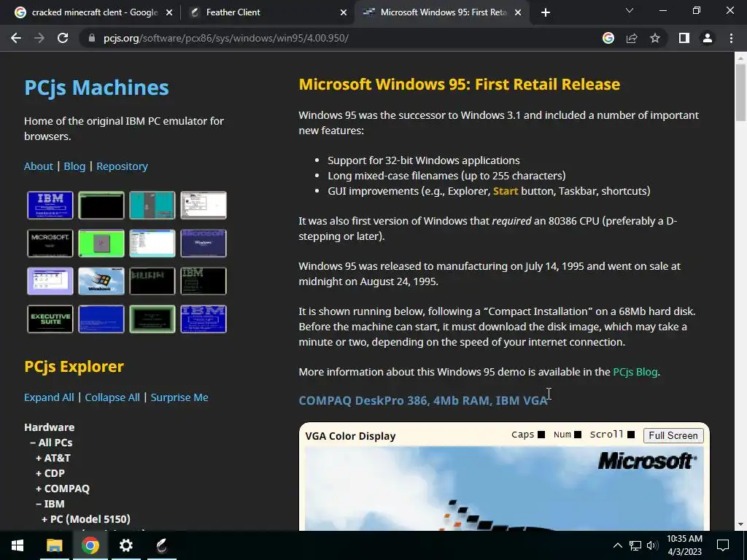Show hidden system tray icons
This screenshot has width=747, height=560.
(x=617, y=545)
